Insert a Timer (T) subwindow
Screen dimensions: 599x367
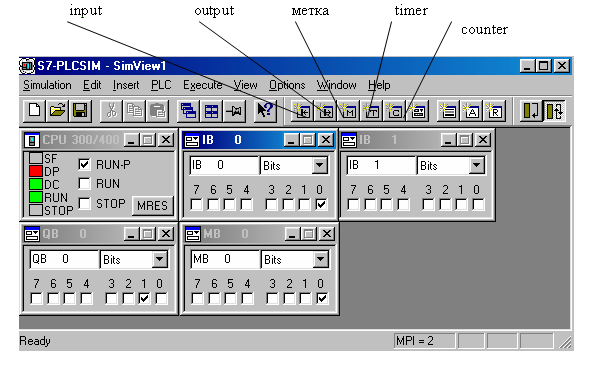[372, 111]
